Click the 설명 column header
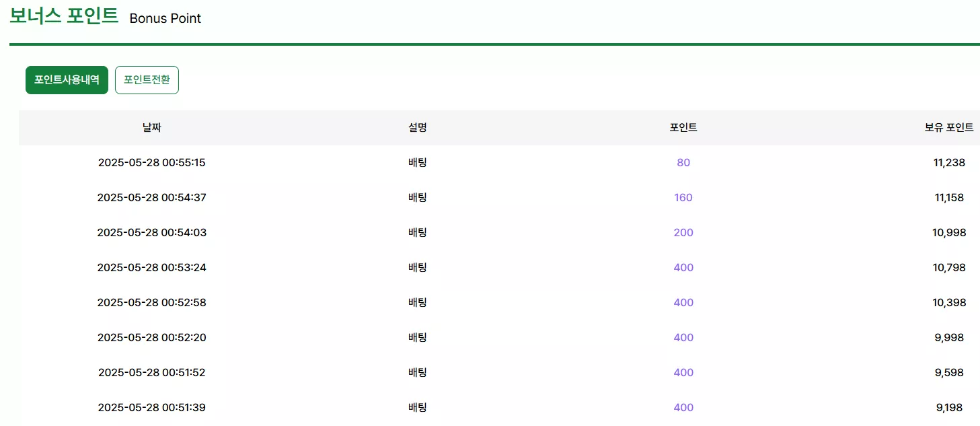 coord(417,128)
